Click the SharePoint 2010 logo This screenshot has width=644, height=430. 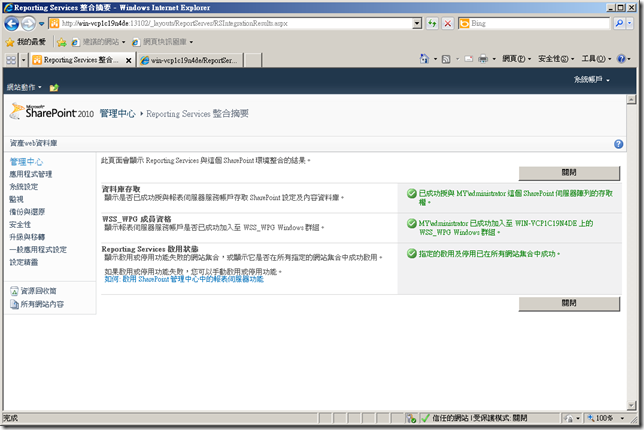point(52,112)
